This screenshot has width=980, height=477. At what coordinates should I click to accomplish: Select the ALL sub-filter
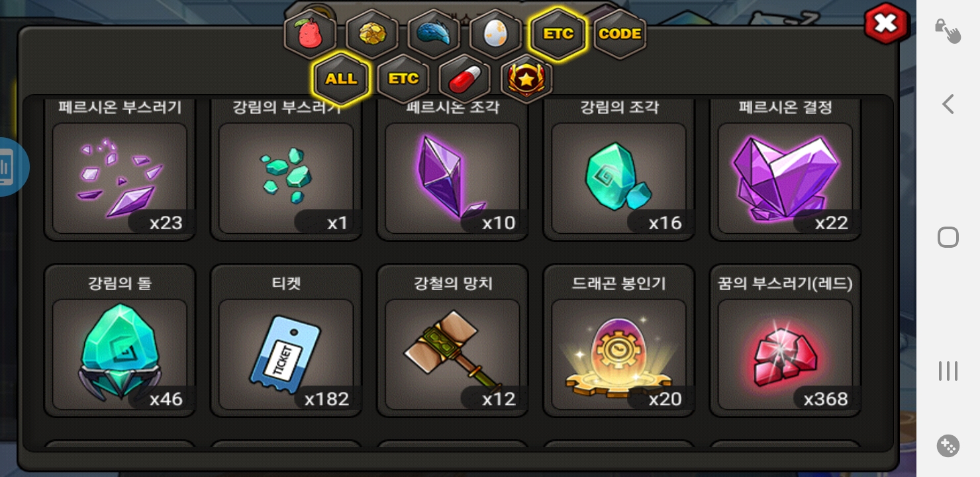coord(341,79)
